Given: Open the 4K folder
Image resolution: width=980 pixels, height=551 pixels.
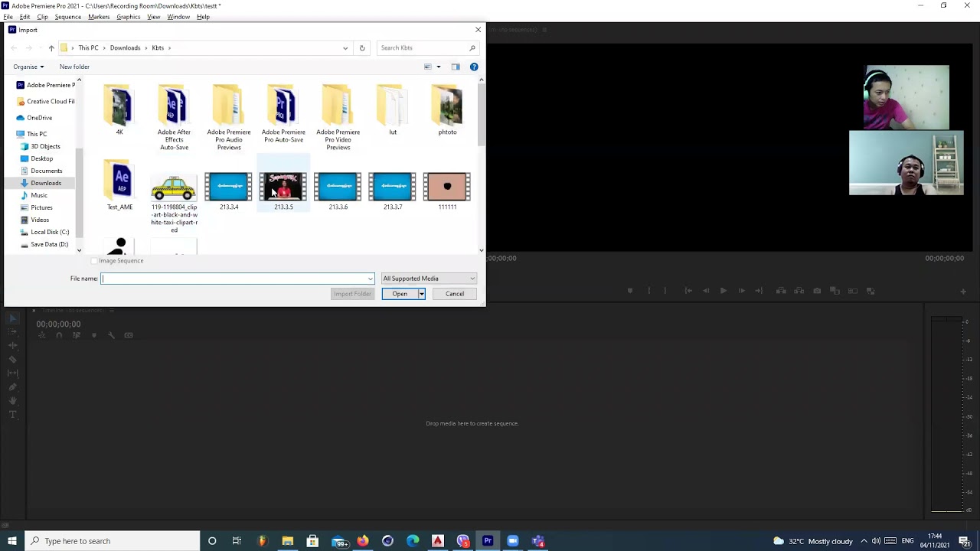Looking at the screenshot, I should [119, 111].
